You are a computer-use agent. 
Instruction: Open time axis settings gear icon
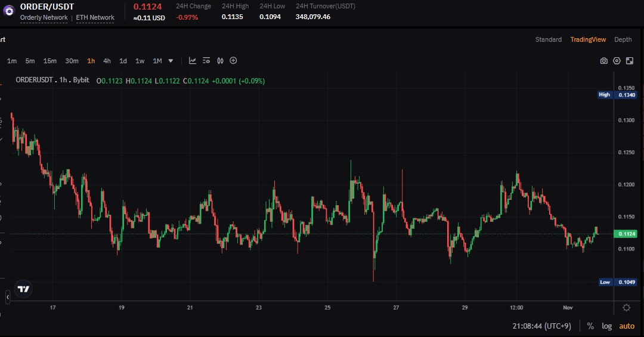[x=626, y=307]
